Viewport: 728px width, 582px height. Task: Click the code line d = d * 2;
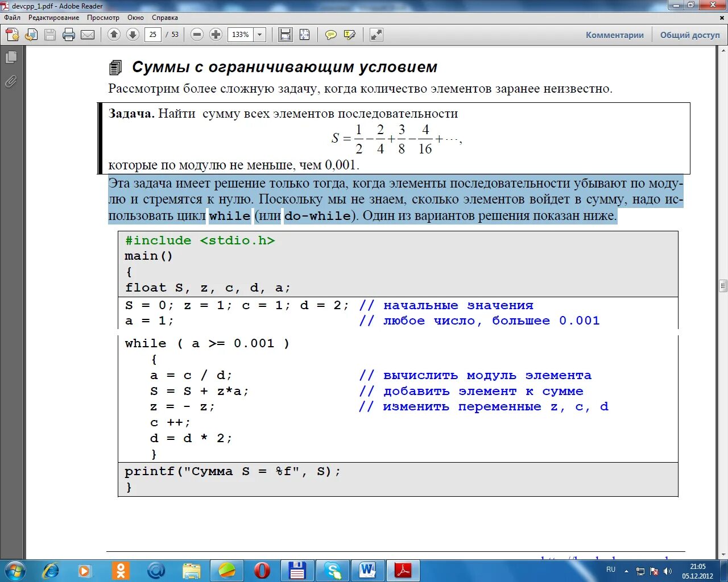(191, 438)
